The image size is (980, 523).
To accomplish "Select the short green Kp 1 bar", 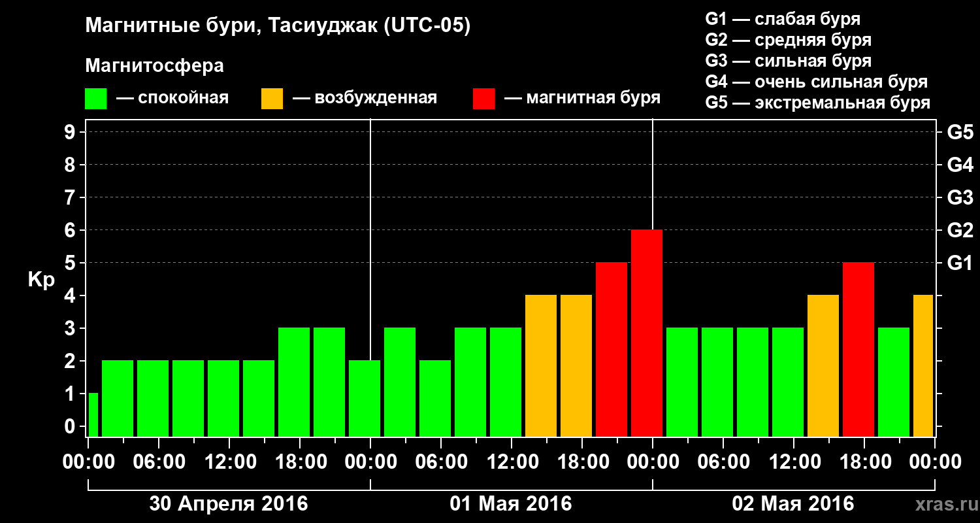I will click(93, 414).
